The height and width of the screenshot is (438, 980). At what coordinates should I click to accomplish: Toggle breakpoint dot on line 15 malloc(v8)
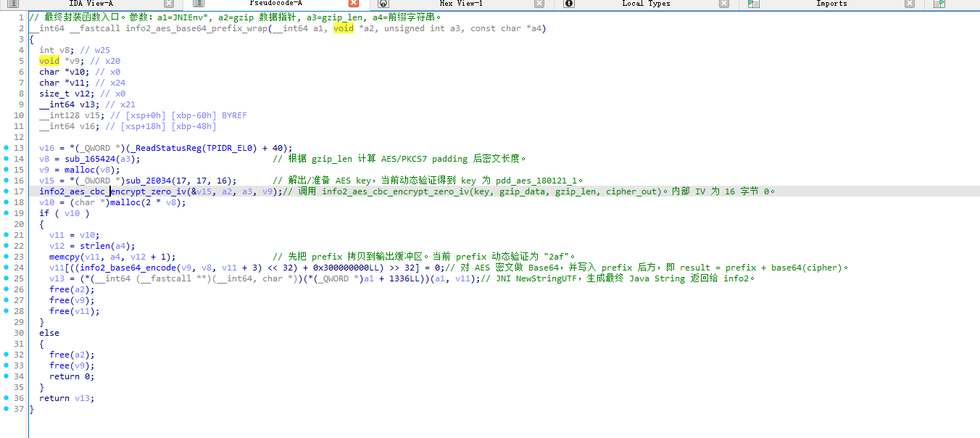[x=7, y=170]
